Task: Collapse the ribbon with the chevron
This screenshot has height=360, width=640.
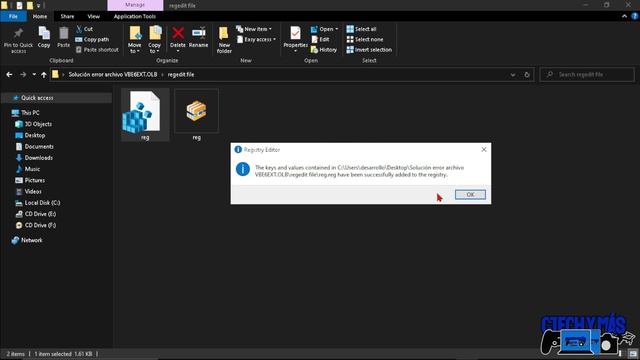Action: [x=624, y=16]
